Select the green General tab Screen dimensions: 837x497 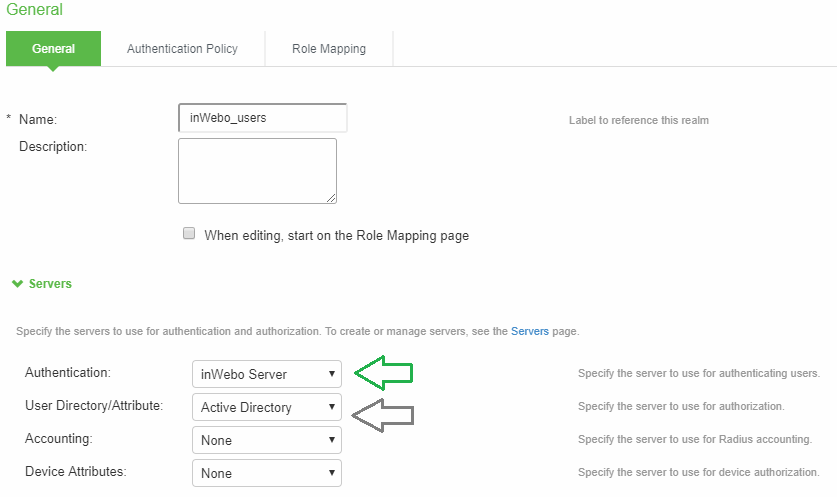[x=53, y=48]
